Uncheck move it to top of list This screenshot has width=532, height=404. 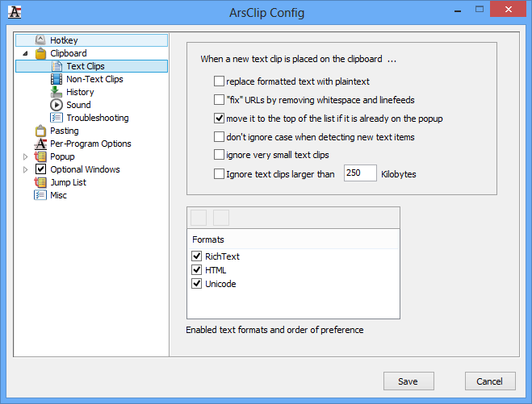pos(220,118)
